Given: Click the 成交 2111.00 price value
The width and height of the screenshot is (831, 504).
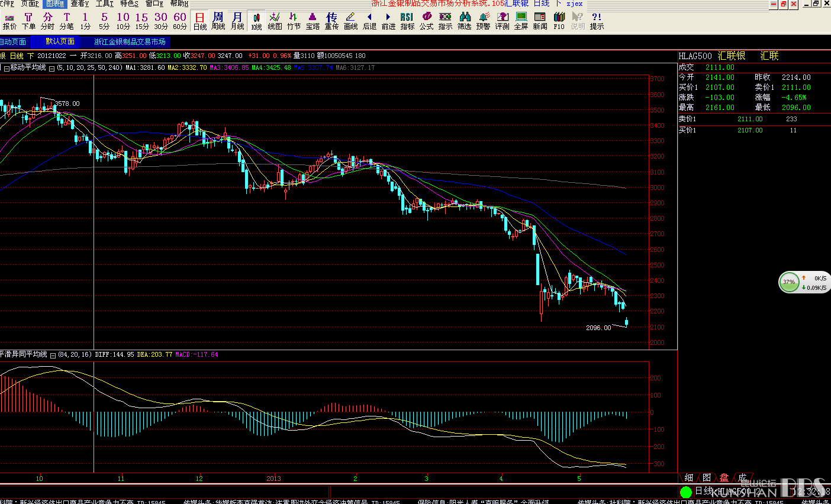Looking at the screenshot, I should [720, 67].
